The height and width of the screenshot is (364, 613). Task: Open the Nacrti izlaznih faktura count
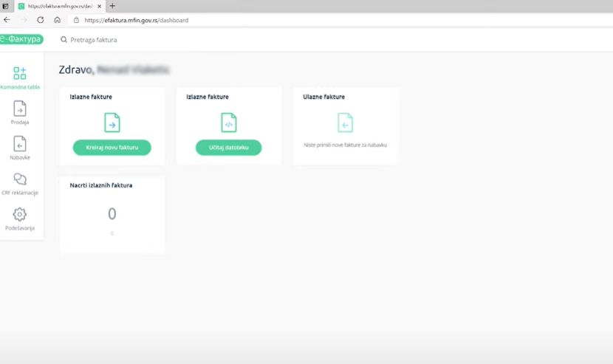(112, 214)
